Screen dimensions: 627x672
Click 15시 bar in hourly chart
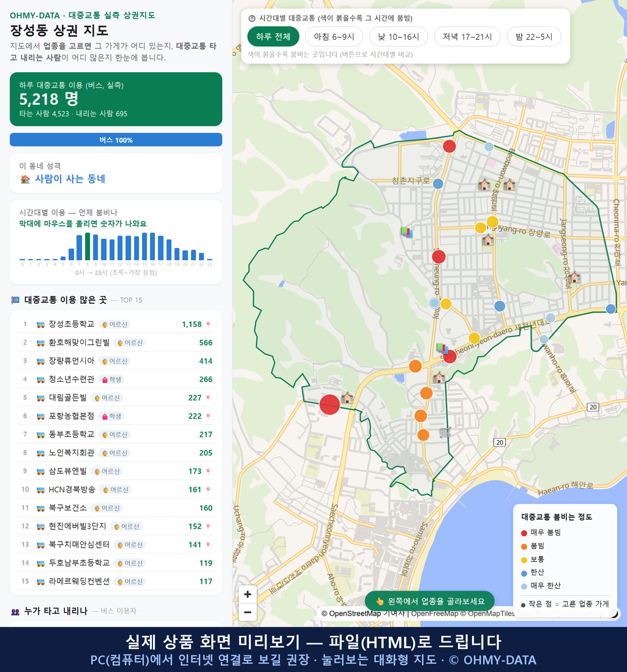coord(145,247)
